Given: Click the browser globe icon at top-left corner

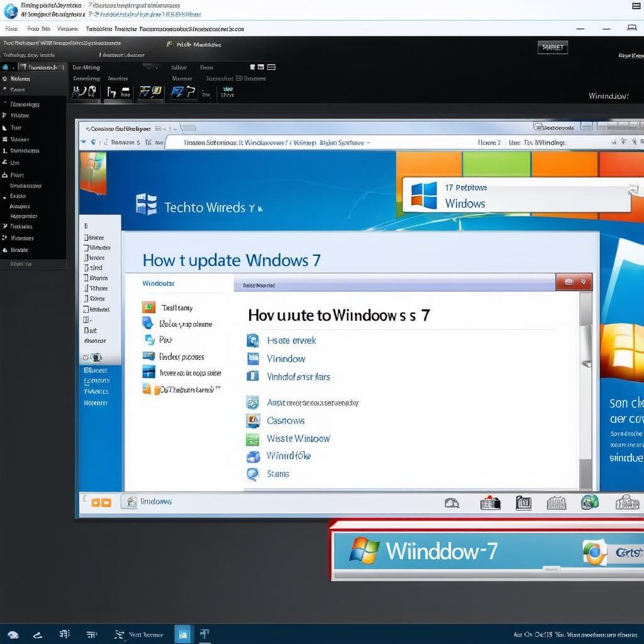Looking at the screenshot, I should click(11, 10).
